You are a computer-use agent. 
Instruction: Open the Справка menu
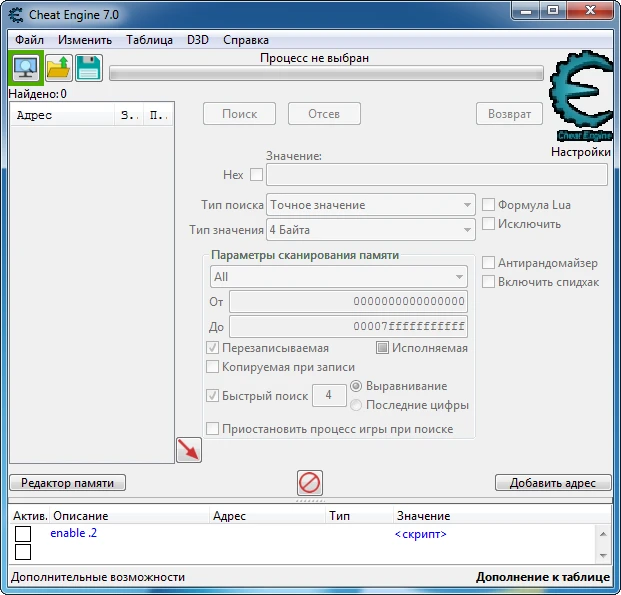click(246, 40)
